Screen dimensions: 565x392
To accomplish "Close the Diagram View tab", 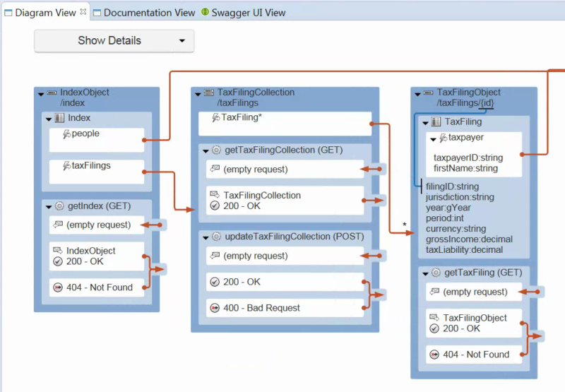I will [x=83, y=11].
